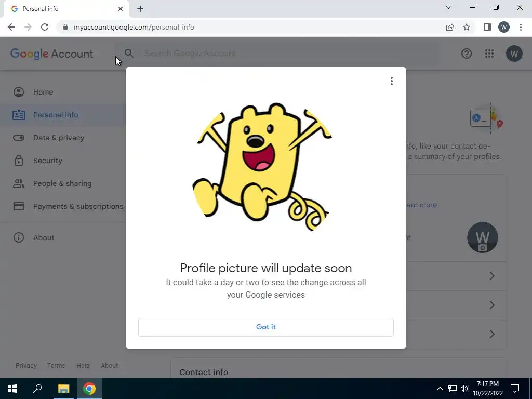Click the Got it button
Image resolution: width=532 pixels, height=399 pixels.
click(265, 327)
